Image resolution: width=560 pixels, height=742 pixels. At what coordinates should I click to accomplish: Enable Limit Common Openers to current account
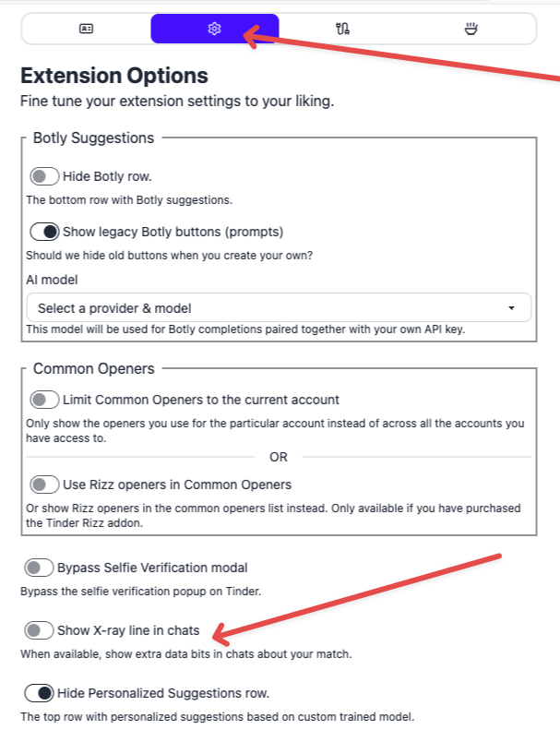coord(44,400)
